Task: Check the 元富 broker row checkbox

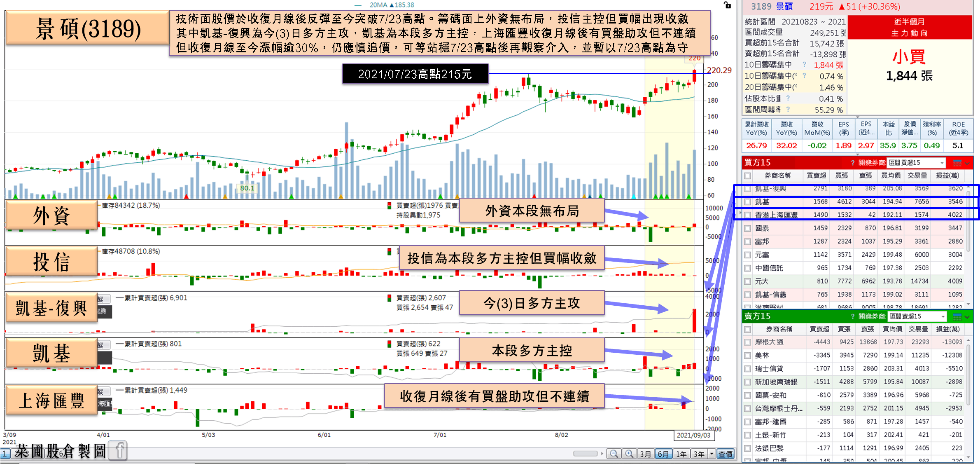Action: [x=748, y=255]
